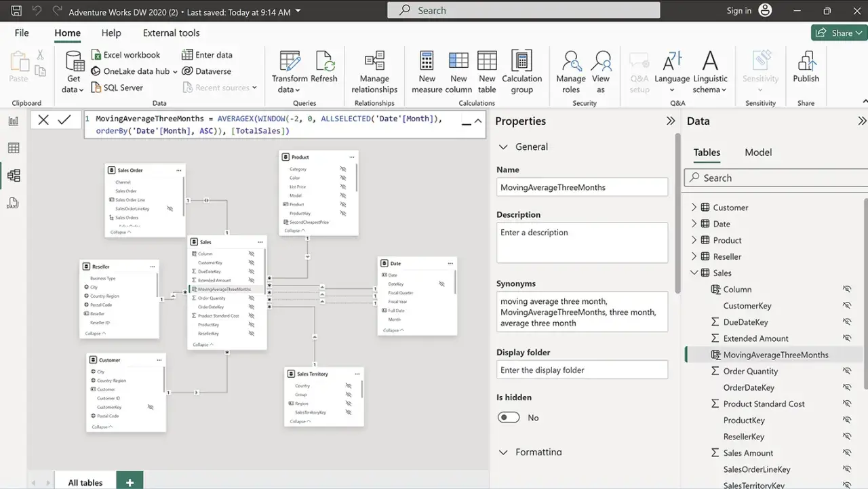Screen dimensions: 868x489
Task: Create a New column
Action: click(458, 72)
